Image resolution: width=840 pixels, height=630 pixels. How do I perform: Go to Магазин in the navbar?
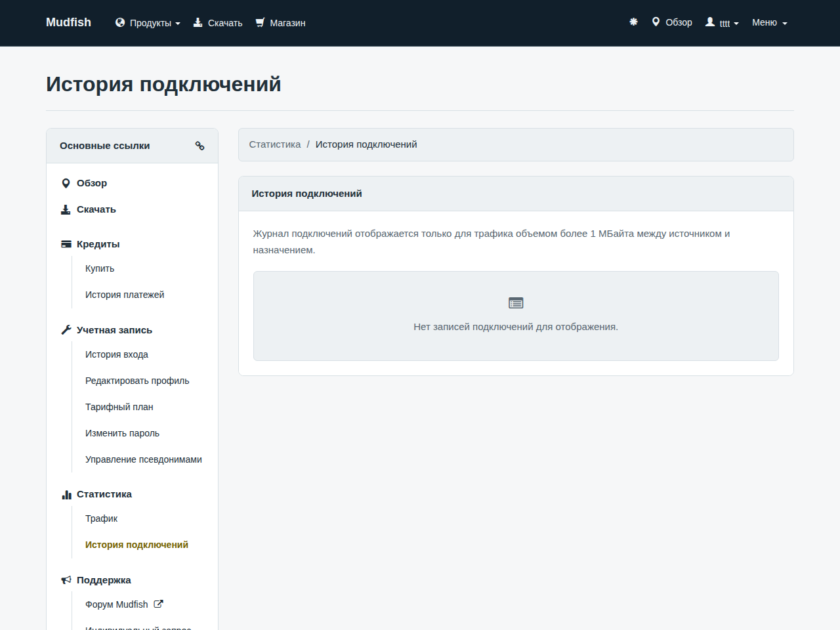(287, 23)
